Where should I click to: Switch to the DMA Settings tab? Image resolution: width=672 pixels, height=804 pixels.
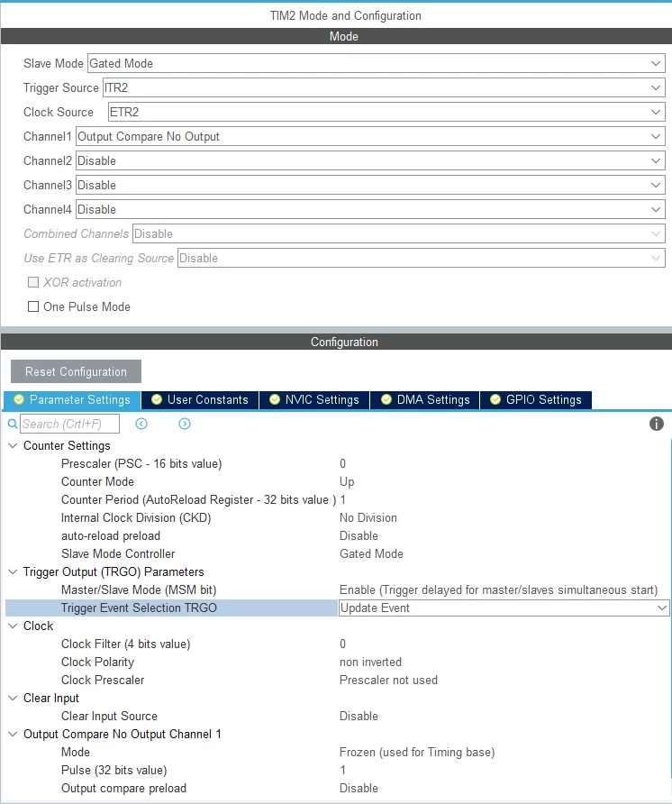pyautogui.click(x=425, y=400)
